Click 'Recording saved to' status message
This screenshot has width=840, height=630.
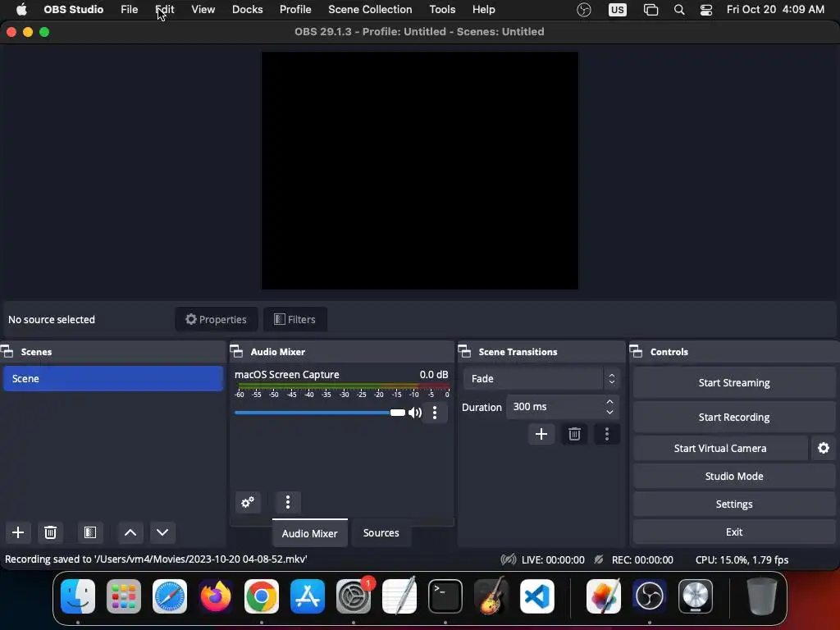tap(156, 559)
